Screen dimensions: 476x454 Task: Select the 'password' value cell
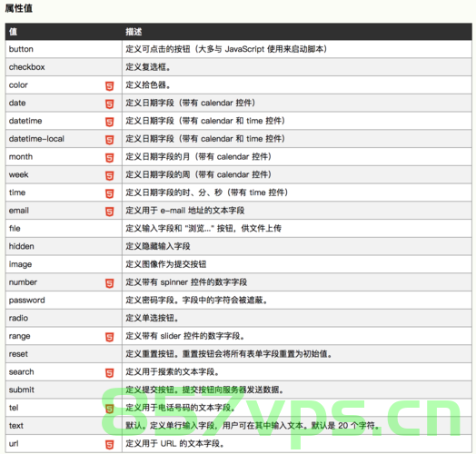click(x=64, y=300)
